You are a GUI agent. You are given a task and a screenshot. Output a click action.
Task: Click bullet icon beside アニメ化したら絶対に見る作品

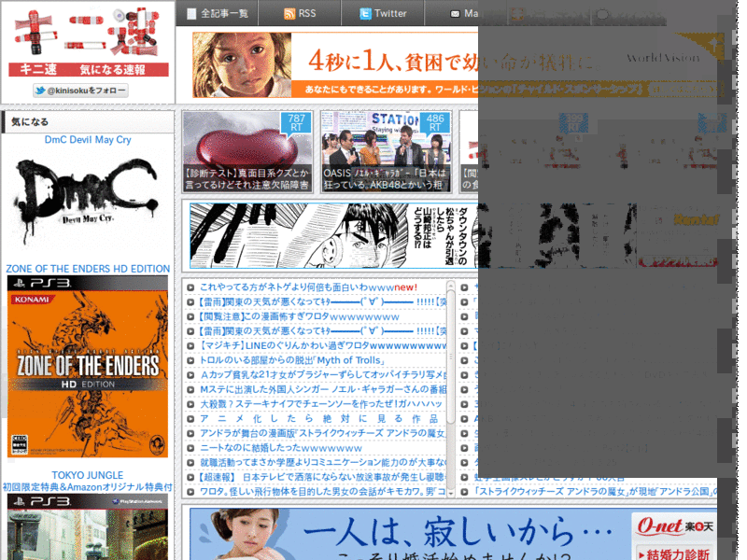tap(190, 419)
